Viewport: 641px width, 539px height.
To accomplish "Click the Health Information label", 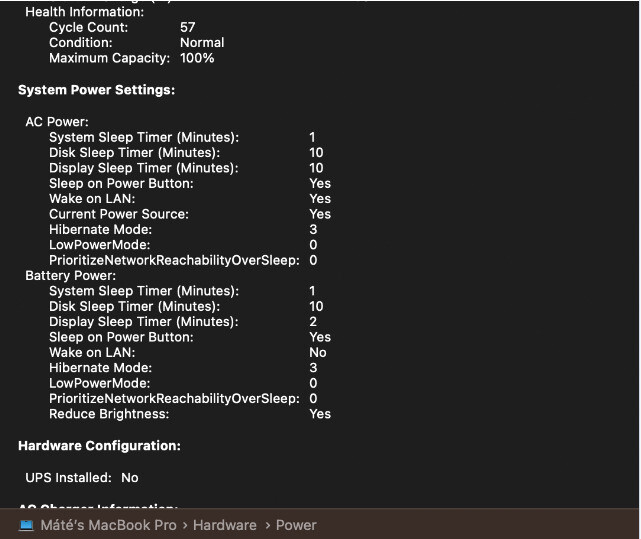I will [x=84, y=12].
